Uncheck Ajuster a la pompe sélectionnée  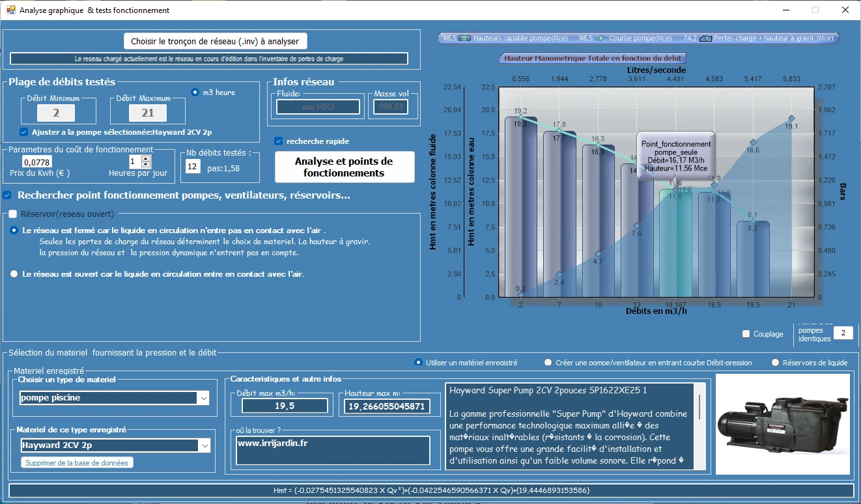click(x=24, y=132)
